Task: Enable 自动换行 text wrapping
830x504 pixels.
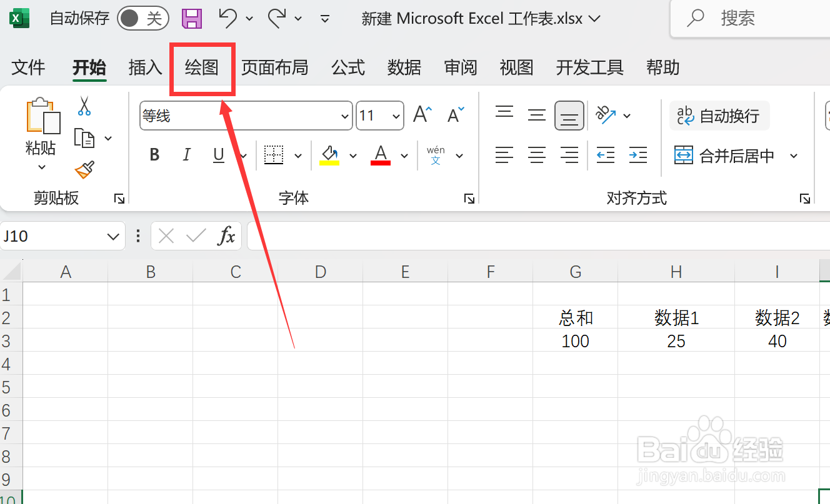Action: (x=719, y=116)
